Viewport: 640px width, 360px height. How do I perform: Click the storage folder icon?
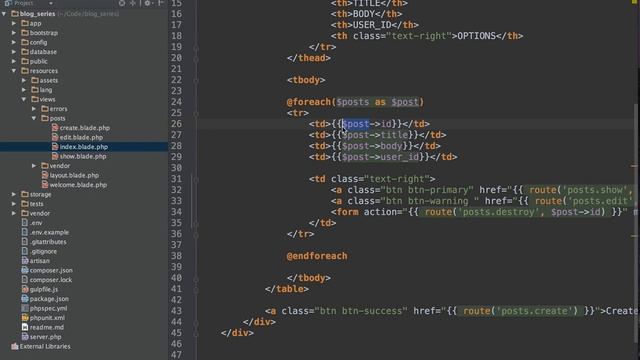pyautogui.click(x=25, y=194)
